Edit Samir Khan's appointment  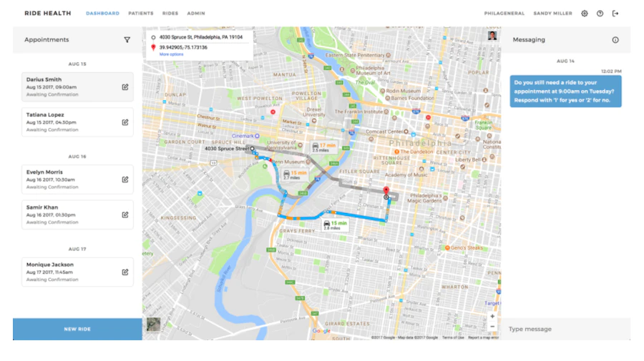coord(125,214)
